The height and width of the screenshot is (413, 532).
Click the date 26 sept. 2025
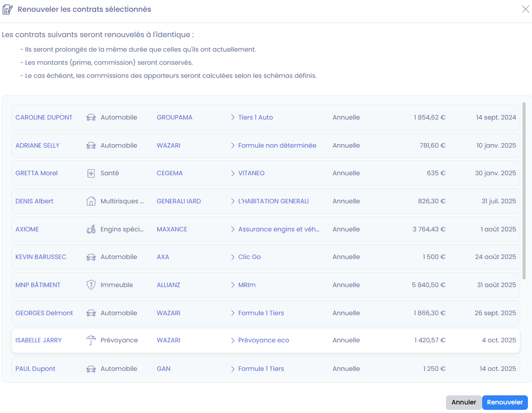[495, 313]
